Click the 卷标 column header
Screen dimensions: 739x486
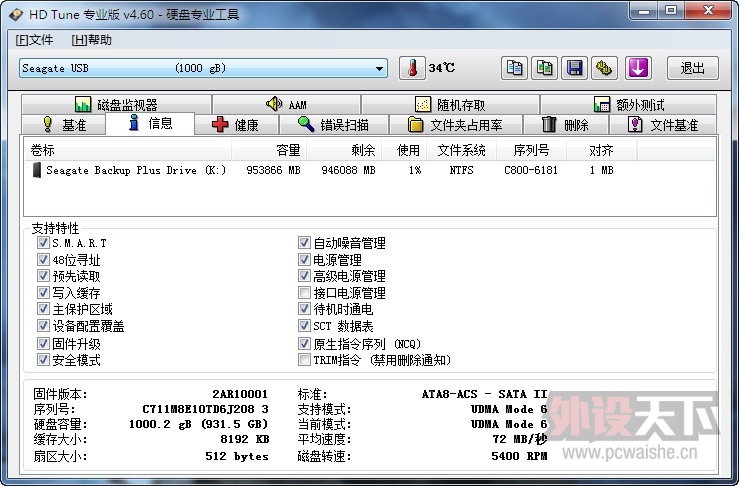pyautogui.click(x=128, y=150)
